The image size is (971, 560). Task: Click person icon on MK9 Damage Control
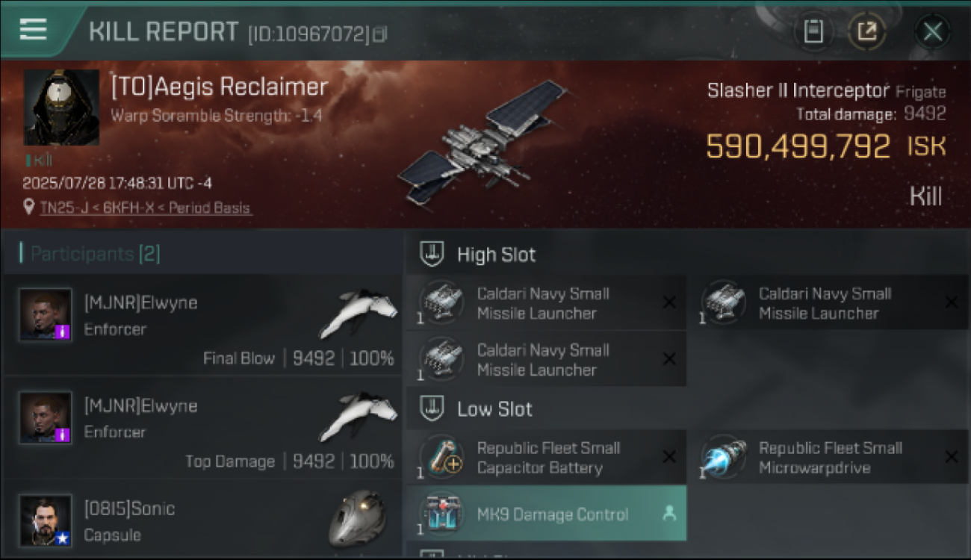point(669,514)
